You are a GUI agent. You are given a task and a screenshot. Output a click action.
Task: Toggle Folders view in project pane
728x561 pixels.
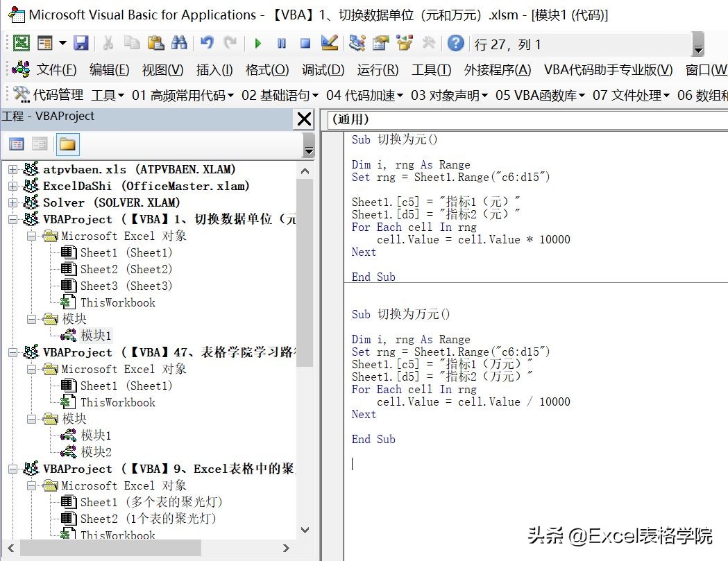point(67,144)
